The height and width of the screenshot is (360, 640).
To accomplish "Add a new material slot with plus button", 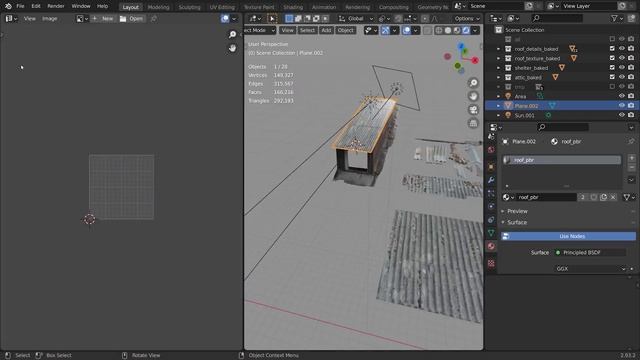I will click(x=631, y=158).
